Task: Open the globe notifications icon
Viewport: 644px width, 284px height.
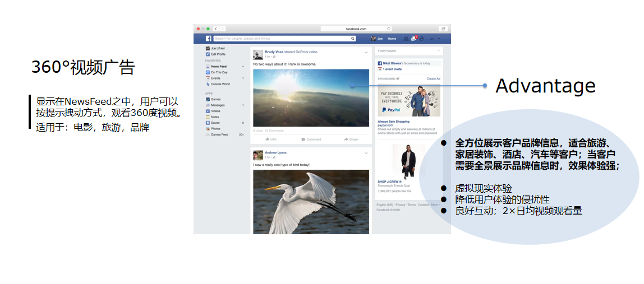Action: click(421, 39)
